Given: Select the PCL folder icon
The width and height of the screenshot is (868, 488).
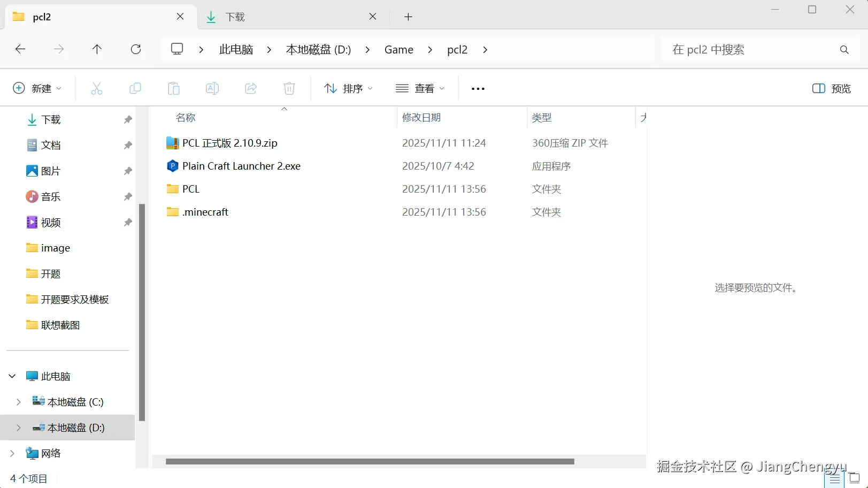Looking at the screenshot, I should click(x=172, y=189).
